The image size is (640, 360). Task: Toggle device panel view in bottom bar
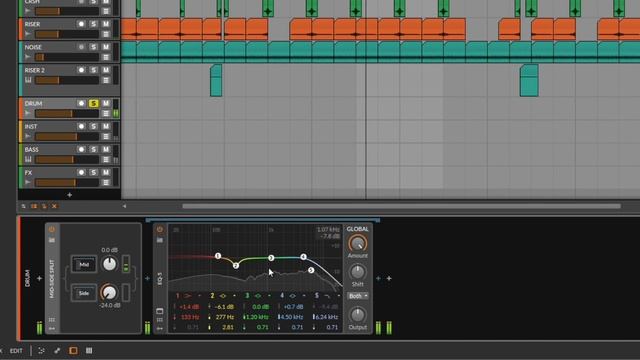coord(73,350)
